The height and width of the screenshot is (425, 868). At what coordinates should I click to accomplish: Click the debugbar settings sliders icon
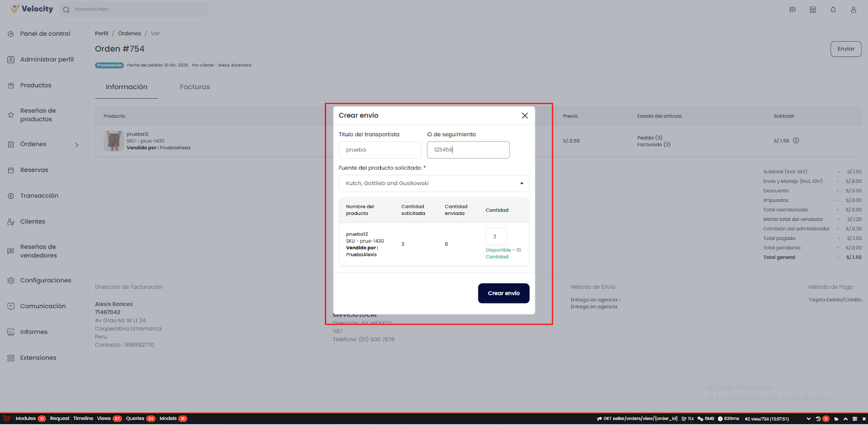[855, 418]
